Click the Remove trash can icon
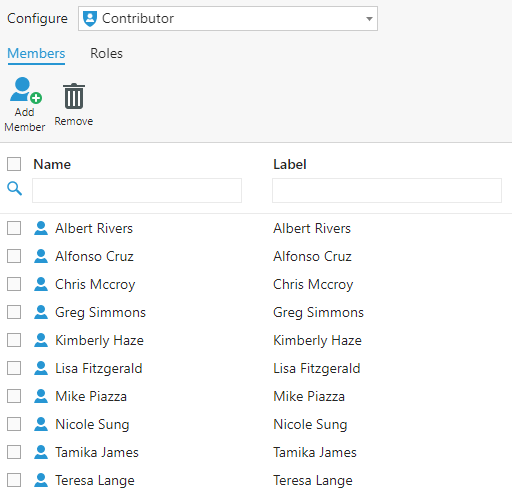 pyautogui.click(x=74, y=96)
